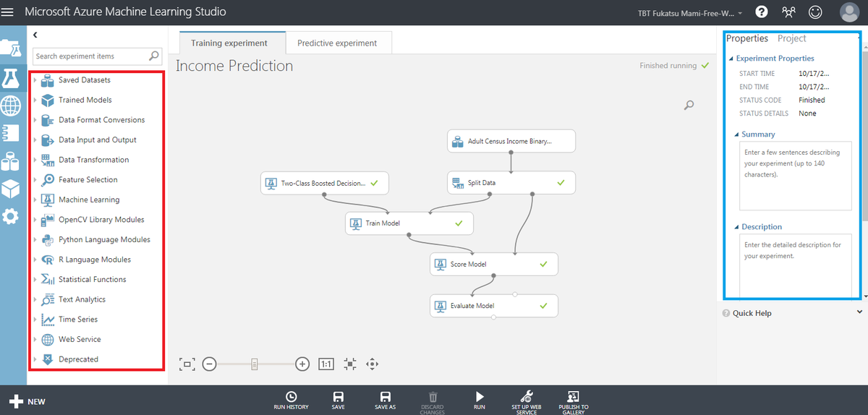This screenshot has height=415, width=868.
Task: Open the hamburger navigation menu
Action: tap(8, 12)
